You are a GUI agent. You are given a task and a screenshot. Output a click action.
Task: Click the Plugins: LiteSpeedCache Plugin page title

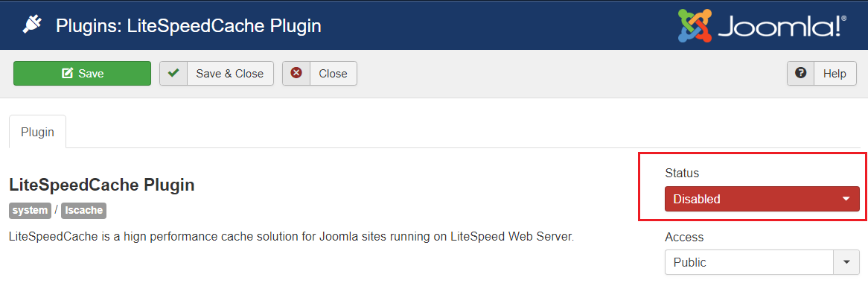(189, 25)
